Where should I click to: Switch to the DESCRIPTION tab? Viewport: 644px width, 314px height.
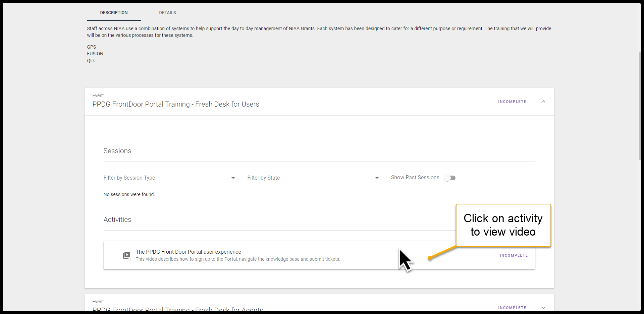(114, 13)
